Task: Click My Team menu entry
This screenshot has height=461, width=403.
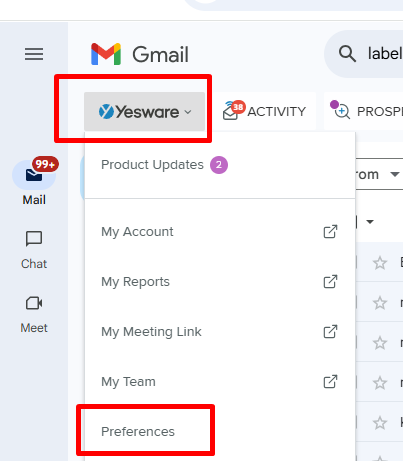Action: [220, 382]
